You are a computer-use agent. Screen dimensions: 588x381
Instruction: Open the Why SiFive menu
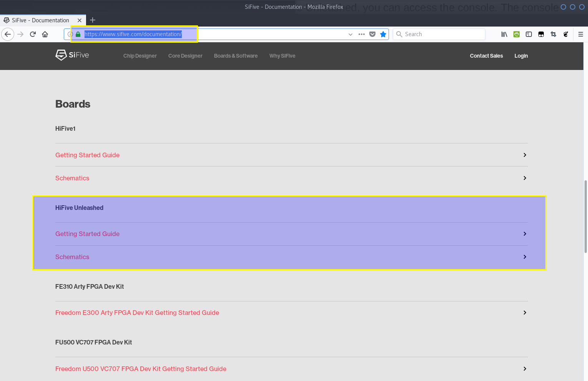[282, 56]
